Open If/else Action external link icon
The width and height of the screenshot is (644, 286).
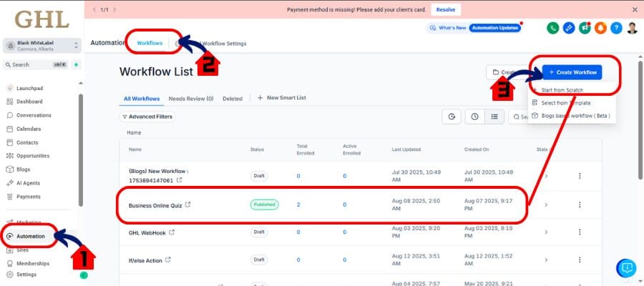[168, 260]
